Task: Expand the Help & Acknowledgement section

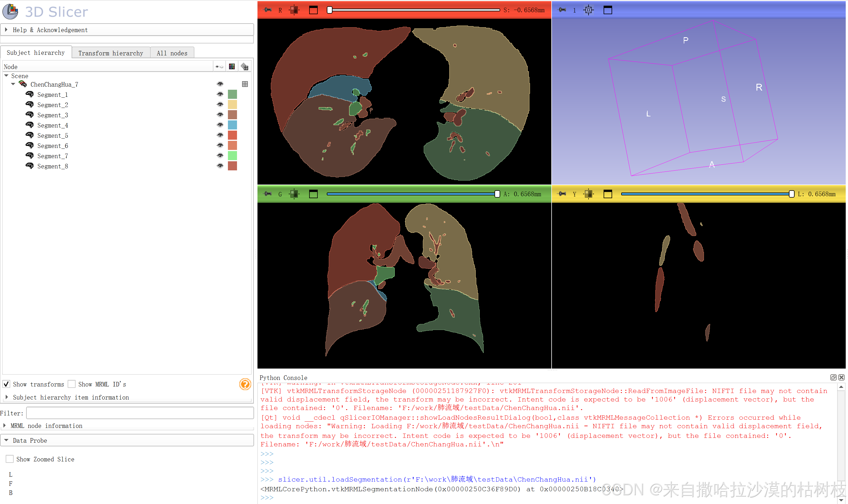Action: click(7, 30)
